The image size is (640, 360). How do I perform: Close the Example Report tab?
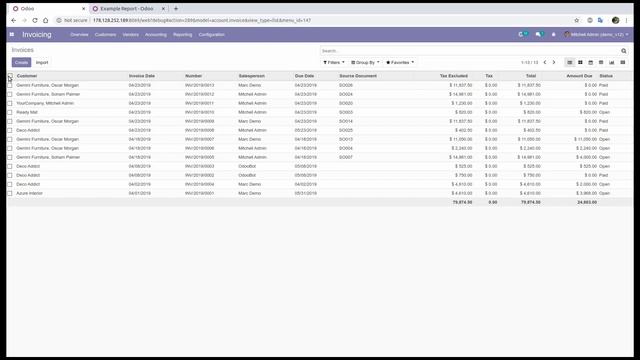pos(163,9)
